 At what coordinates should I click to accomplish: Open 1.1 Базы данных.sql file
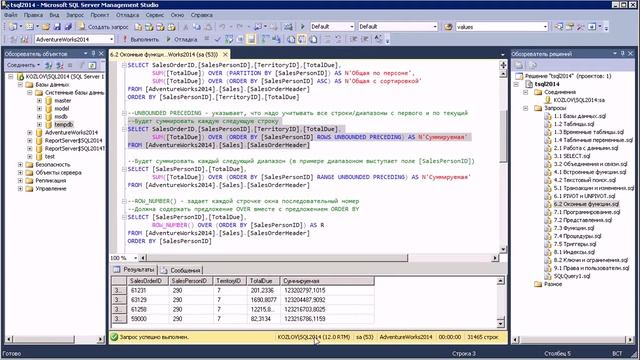pyautogui.click(x=580, y=116)
